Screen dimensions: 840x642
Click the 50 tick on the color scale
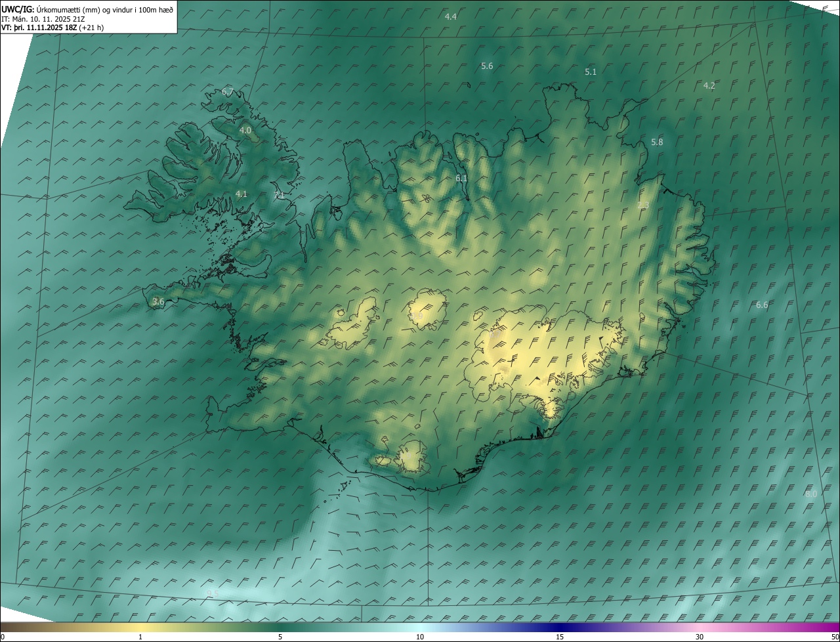coord(835,637)
